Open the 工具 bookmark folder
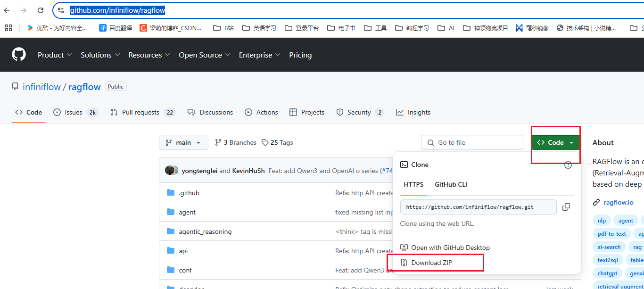Screen dimensions: 644x289 375,28
